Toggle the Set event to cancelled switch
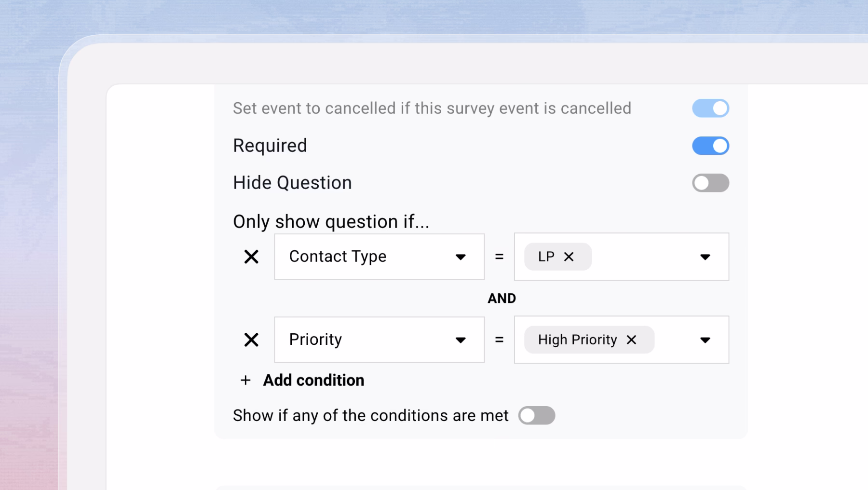868x490 pixels. tap(710, 109)
